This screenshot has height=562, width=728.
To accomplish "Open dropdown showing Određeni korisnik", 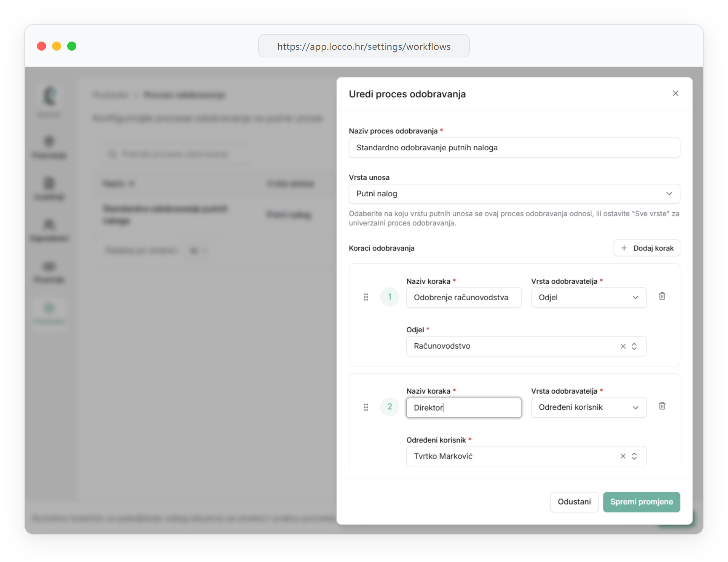I will tap(588, 408).
